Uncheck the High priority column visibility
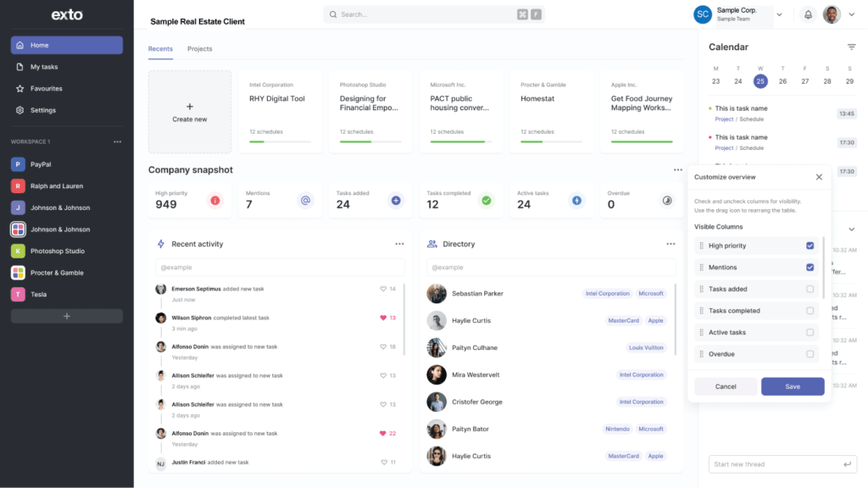 [x=810, y=245]
